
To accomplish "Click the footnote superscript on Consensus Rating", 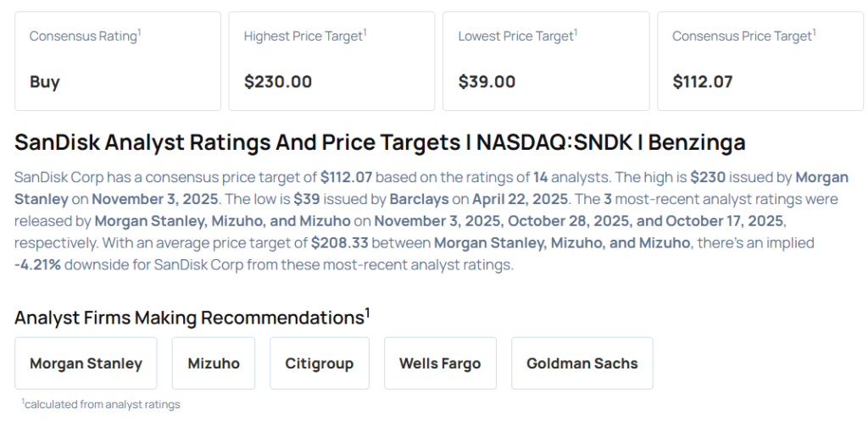I will (140, 32).
